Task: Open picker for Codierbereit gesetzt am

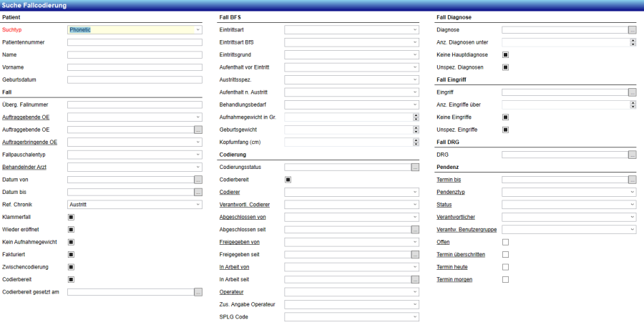Action: [x=198, y=292]
